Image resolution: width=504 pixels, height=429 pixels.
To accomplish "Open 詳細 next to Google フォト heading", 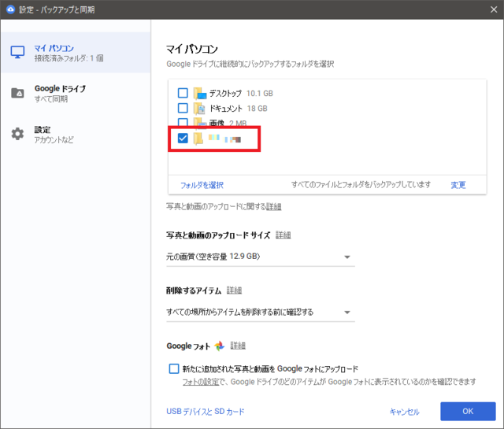I will click(x=238, y=346).
